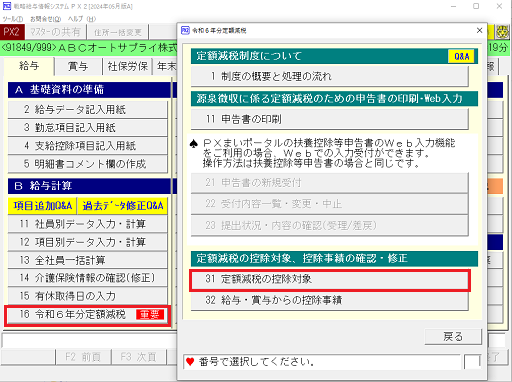Open 3 勤怠項目記入用紙

click(x=87, y=127)
